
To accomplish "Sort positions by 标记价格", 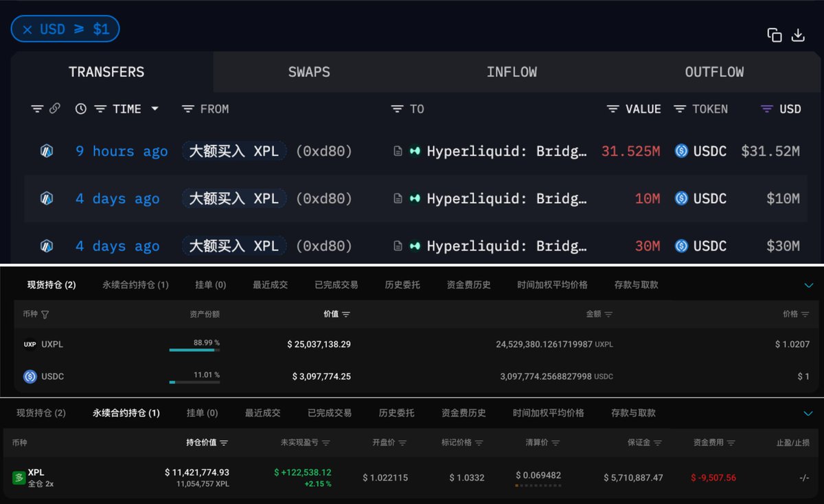I will click(x=462, y=443).
